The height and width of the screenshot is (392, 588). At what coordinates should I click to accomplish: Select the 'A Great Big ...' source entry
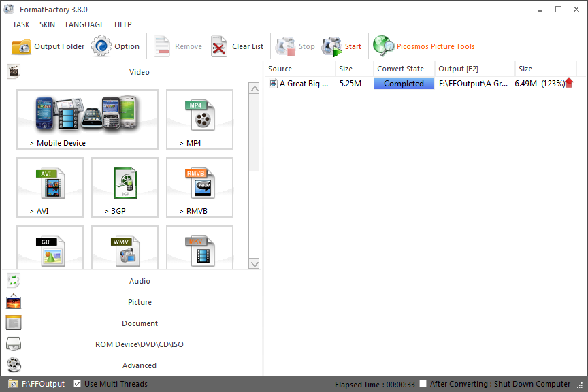[304, 84]
